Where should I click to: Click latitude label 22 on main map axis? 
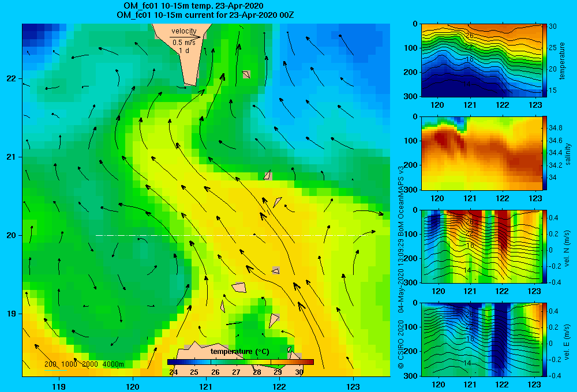click(11, 78)
